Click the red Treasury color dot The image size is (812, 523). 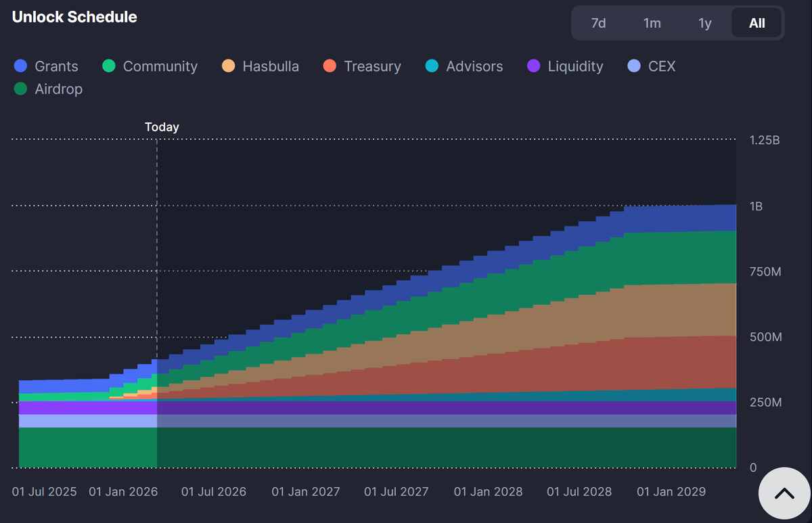330,66
